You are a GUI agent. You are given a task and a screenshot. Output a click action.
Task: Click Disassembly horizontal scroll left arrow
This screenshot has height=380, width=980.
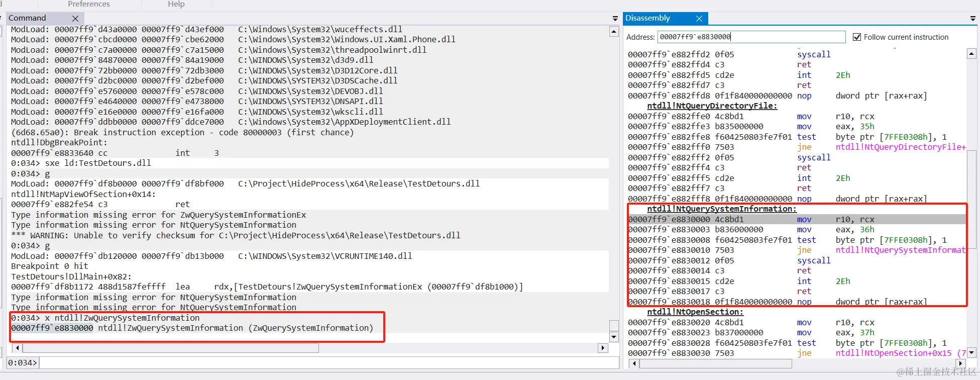coord(633,363)
